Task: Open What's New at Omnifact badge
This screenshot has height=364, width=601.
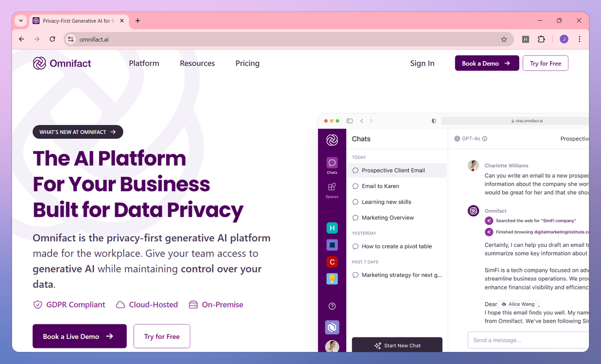Action: point(78,132)
